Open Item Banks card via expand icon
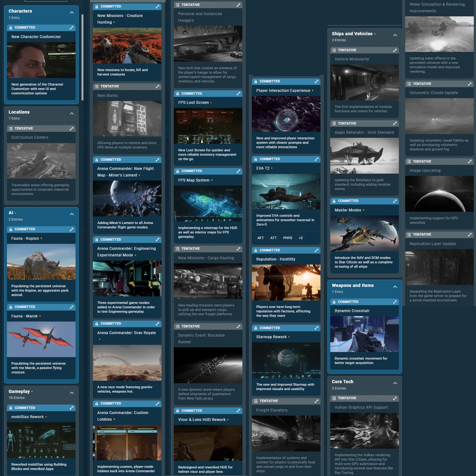Screen dimensions: 476x476 pyautogui.click(x=157, y=86)
